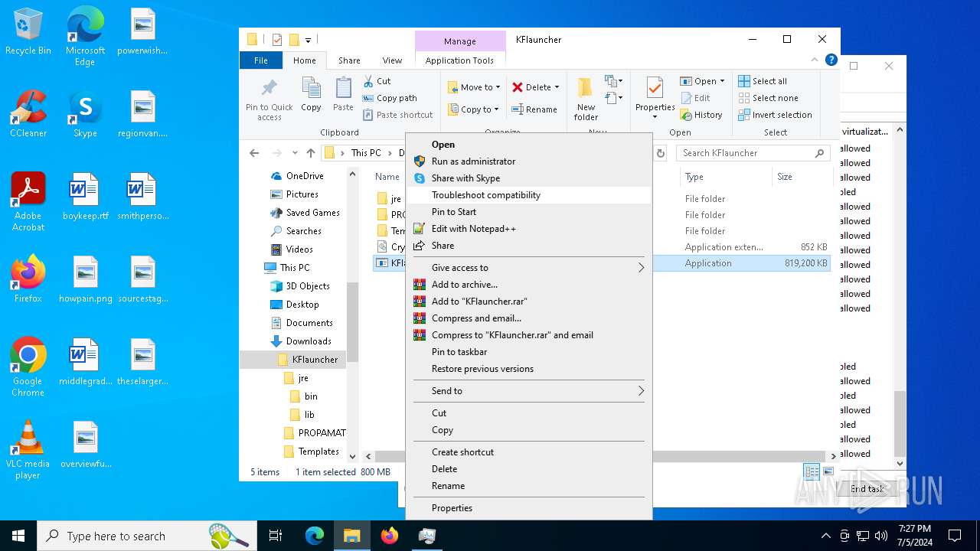This screenshot has height=551, width=980.
Task: Click the Paste ribbon icon
Action: coord(343,95)
